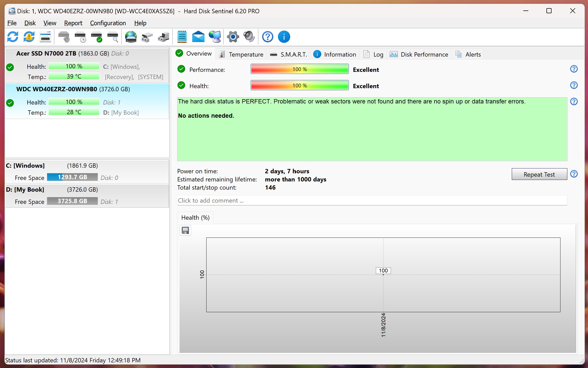
Task: Click the green status check for Acer SSD
Action: point(10,67)
